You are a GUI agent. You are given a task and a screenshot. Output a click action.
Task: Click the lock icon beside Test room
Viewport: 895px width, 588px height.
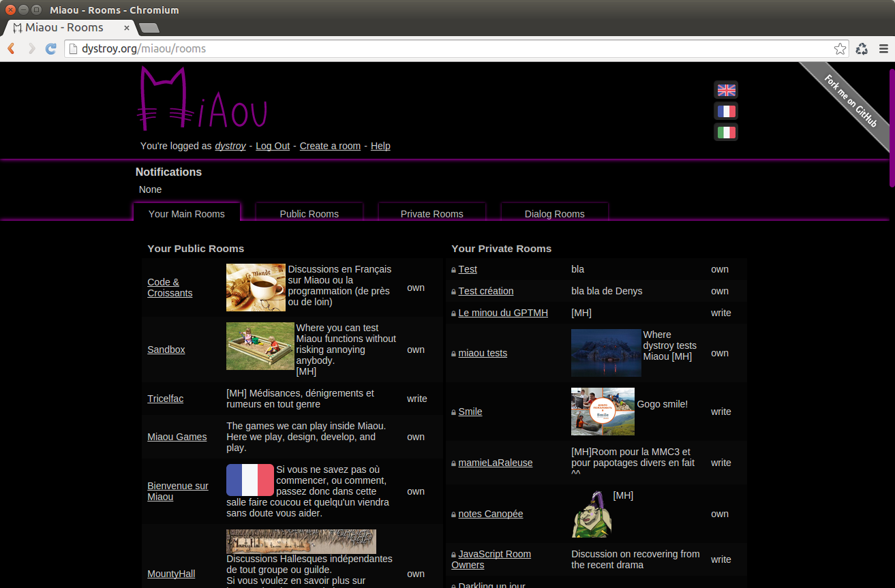[x=454, y=270]
